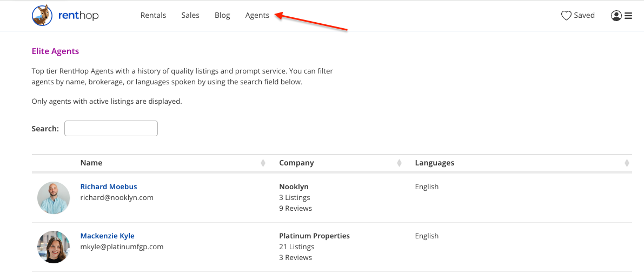The width and height of the screenshot is (644, 273).
Task: Select the Agents menu item
Action: point(257,15)
